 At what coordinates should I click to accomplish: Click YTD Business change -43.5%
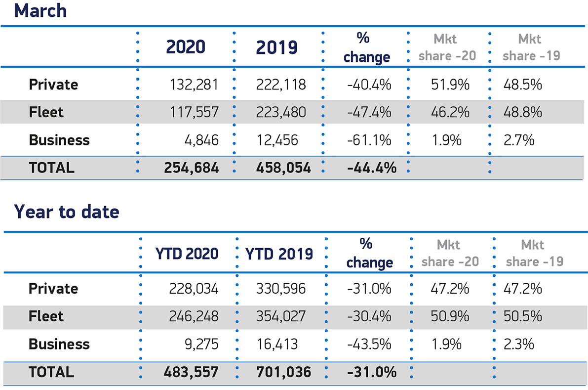[x=369, y=344]
